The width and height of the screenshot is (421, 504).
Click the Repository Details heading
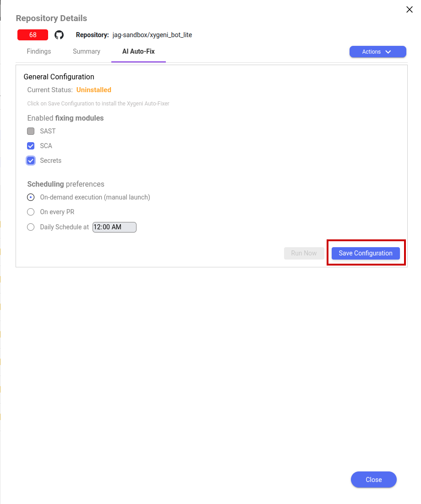click(x=51, y=18)
